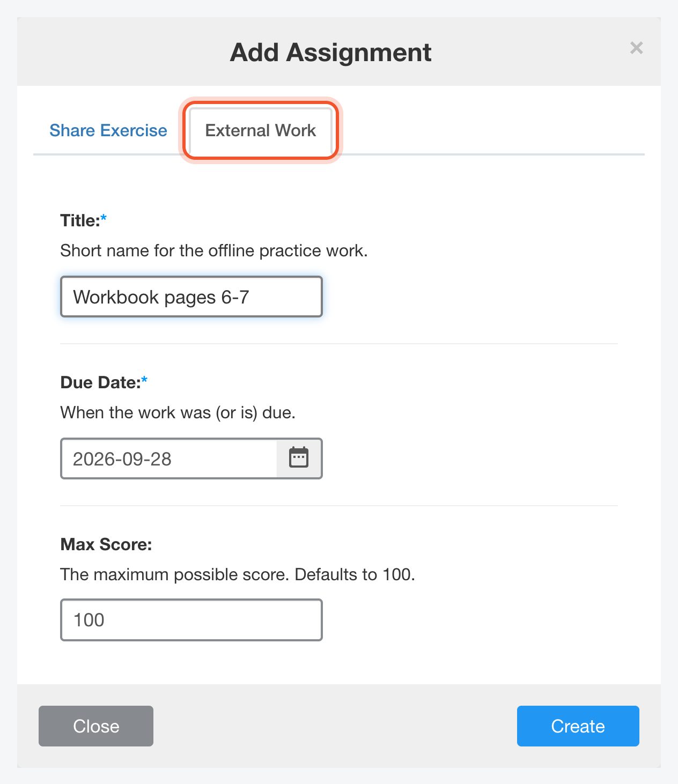Click the Add Assignment heading
Screen dimensions: 678x784
pos(331,53)
